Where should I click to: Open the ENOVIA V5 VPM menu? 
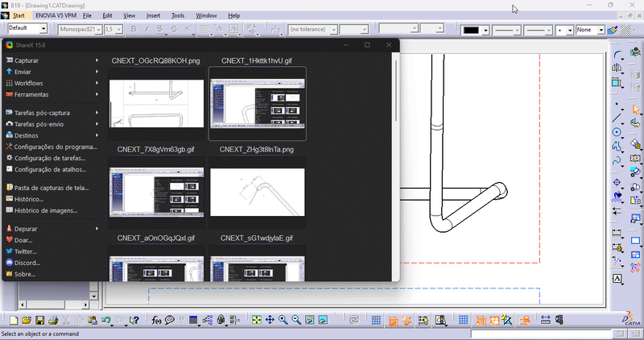[x=56, y=15]
